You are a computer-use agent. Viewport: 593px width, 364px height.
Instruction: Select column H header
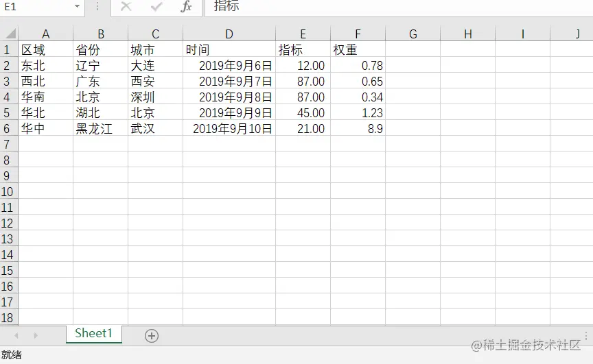(468, 34)
